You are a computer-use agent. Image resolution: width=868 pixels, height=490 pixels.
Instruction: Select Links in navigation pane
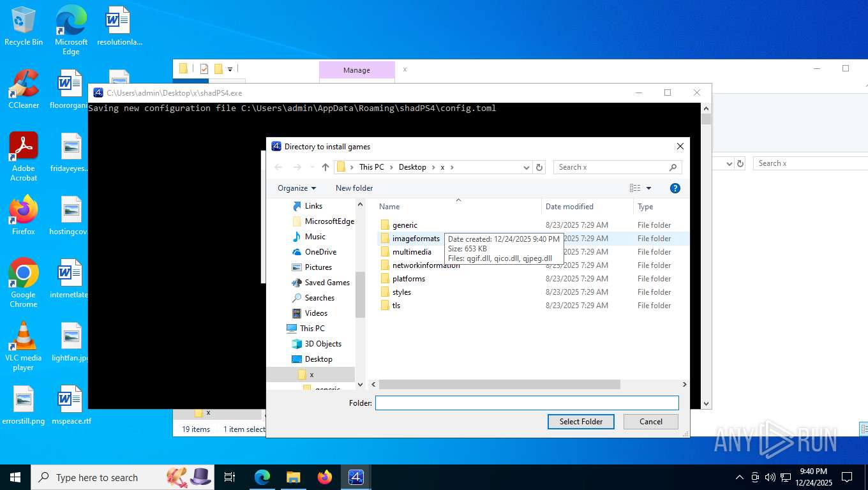click(313, 206)
